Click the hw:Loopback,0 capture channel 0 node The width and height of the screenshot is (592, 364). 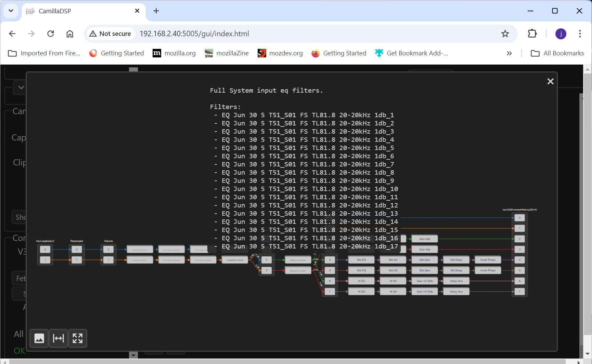(x=45, y=250)
